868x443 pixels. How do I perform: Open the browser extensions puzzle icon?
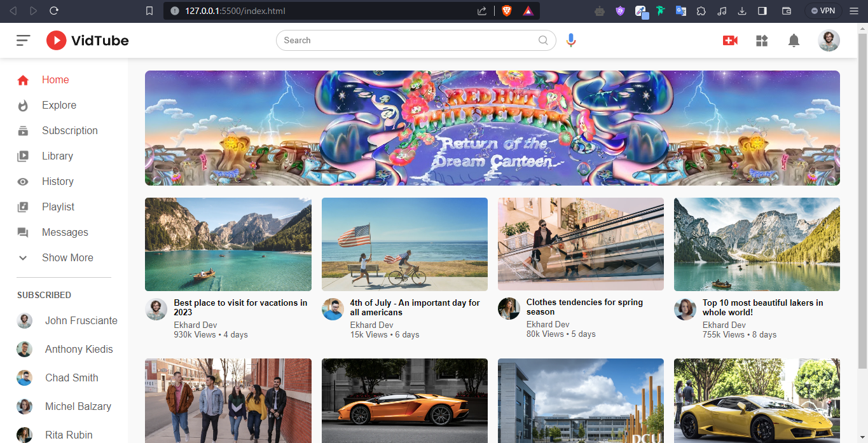point(701,11)
